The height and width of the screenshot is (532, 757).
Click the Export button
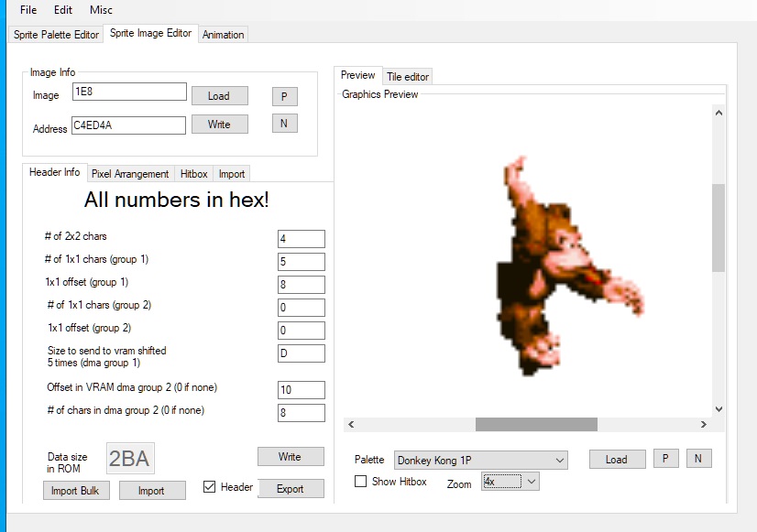291,489
